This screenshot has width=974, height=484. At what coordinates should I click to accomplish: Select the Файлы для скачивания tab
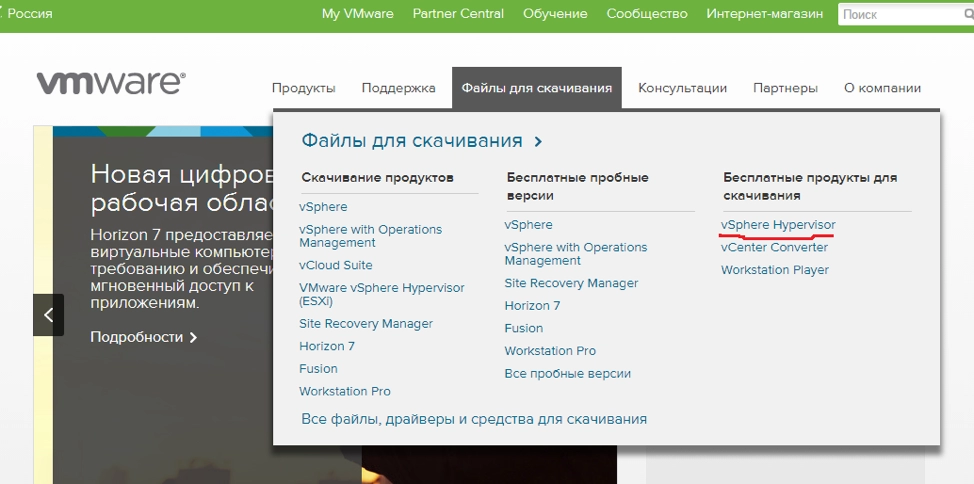[x=537, y=88]
